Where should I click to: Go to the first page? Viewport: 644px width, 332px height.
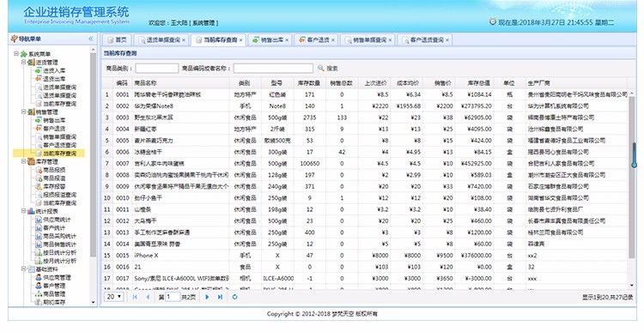click(x=135, y=297)
